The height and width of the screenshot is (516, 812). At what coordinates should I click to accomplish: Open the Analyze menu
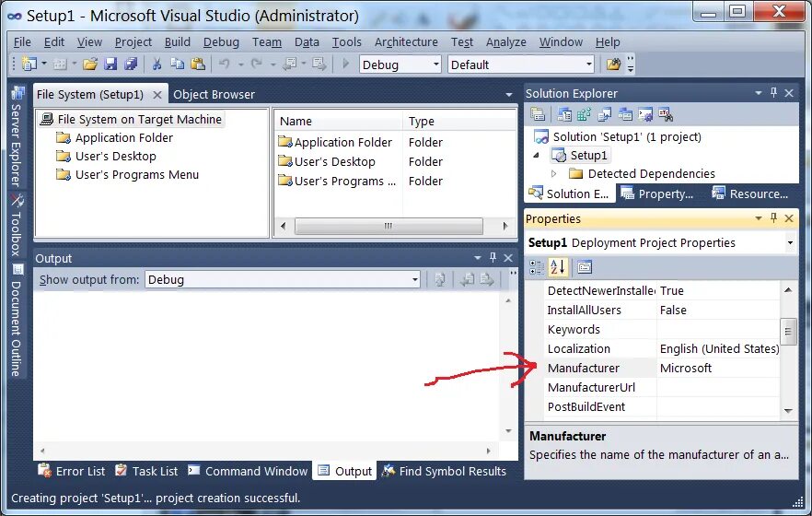pos(506,42)
